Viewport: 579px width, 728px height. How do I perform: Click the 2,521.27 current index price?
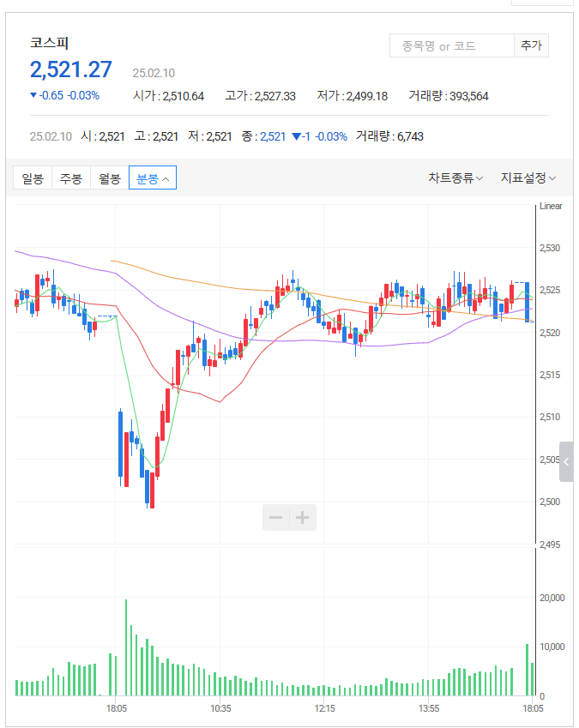pyautogui.click(x=71, y=70)
